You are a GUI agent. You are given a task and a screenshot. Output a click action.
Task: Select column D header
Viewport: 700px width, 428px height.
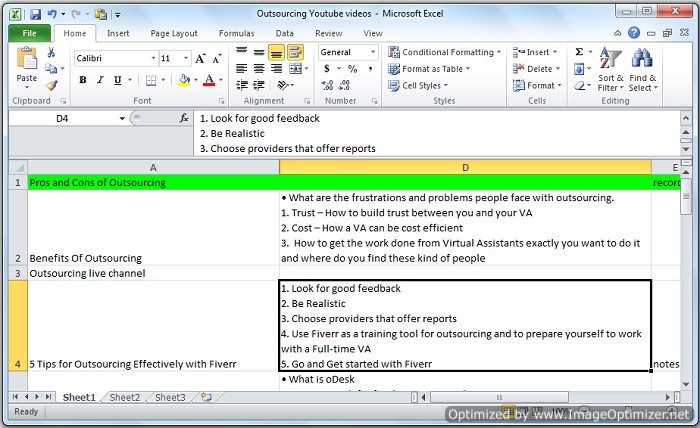[465, 167]
